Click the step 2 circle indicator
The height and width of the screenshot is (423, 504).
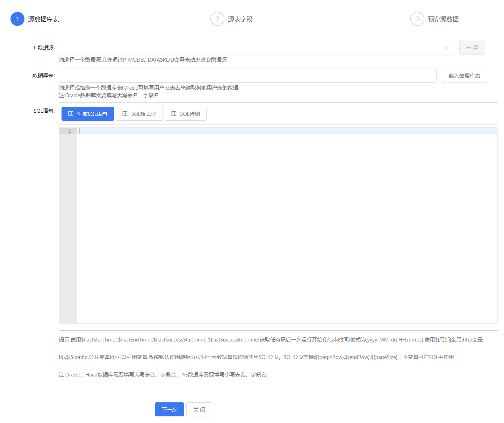point(217,19)
